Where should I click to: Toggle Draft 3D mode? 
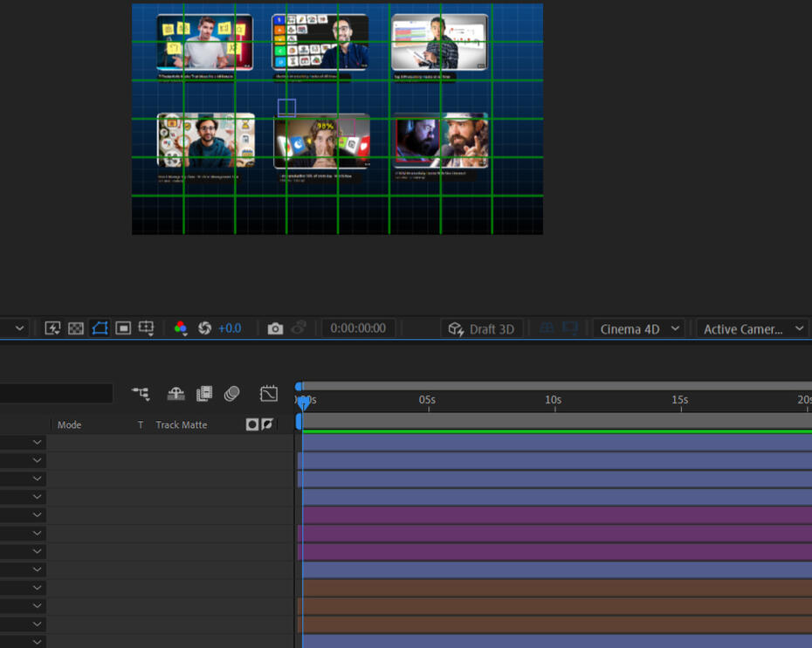coord(482,329)
